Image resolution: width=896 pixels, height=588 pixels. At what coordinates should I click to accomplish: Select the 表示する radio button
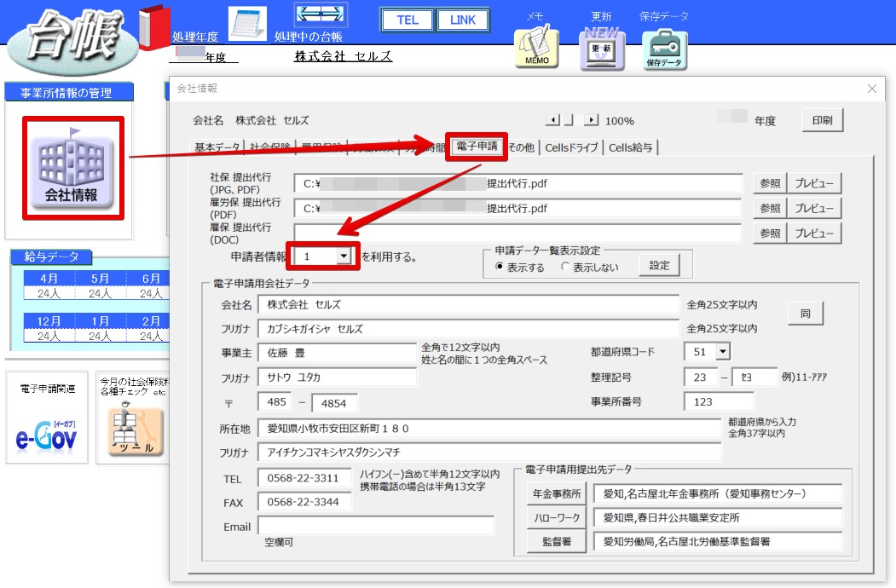pyautogui.click(x=500, y=266)
